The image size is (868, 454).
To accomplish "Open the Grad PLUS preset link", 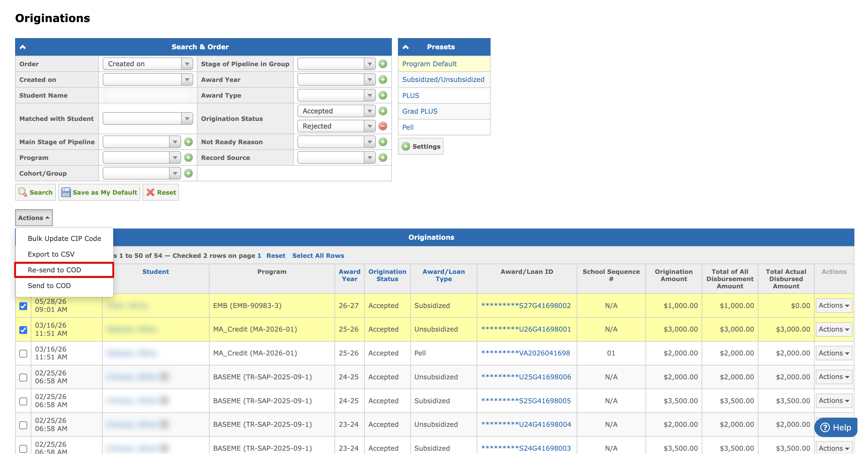I will [420, 111].
